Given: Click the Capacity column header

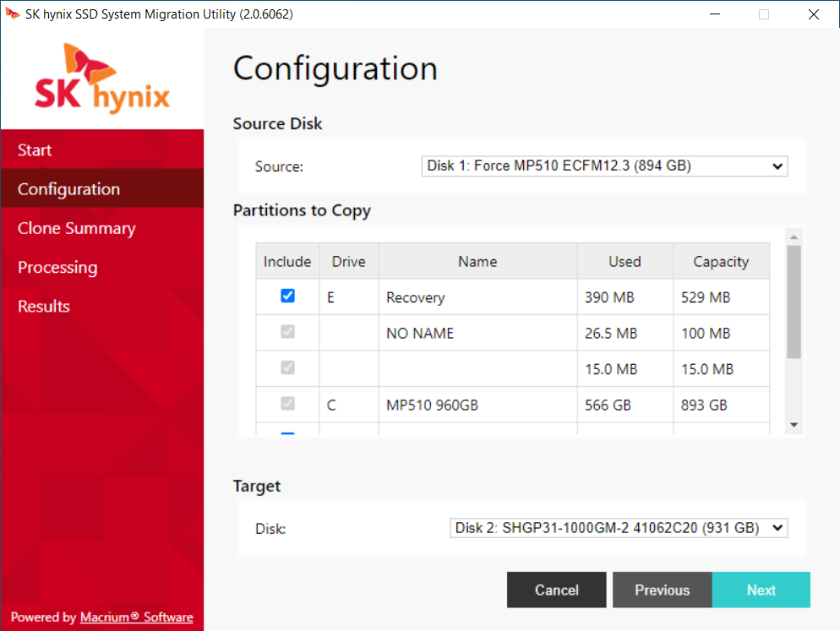Looking at the screenshot, I should (721, 261).
